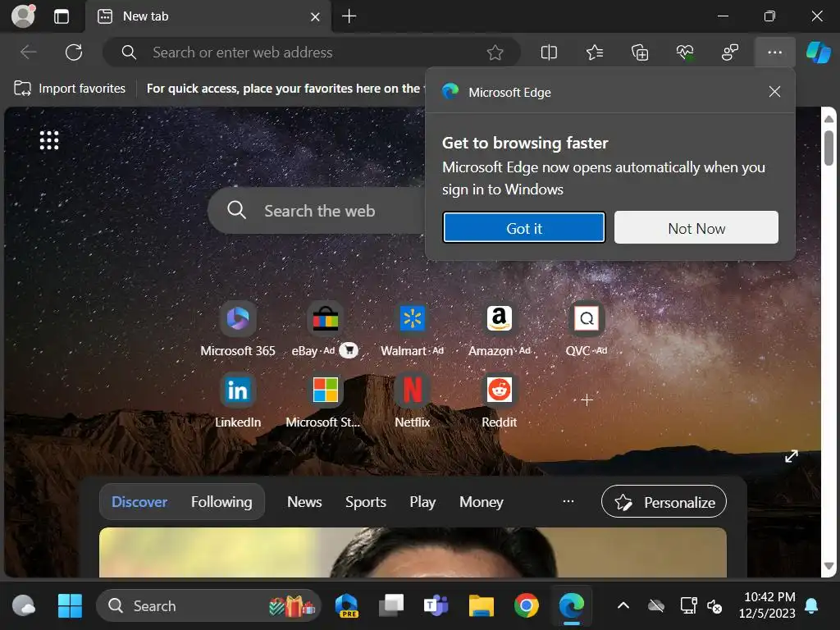Open a new tab with the plus button
This screenshot has height=630, width=840.
pos(349,16)
